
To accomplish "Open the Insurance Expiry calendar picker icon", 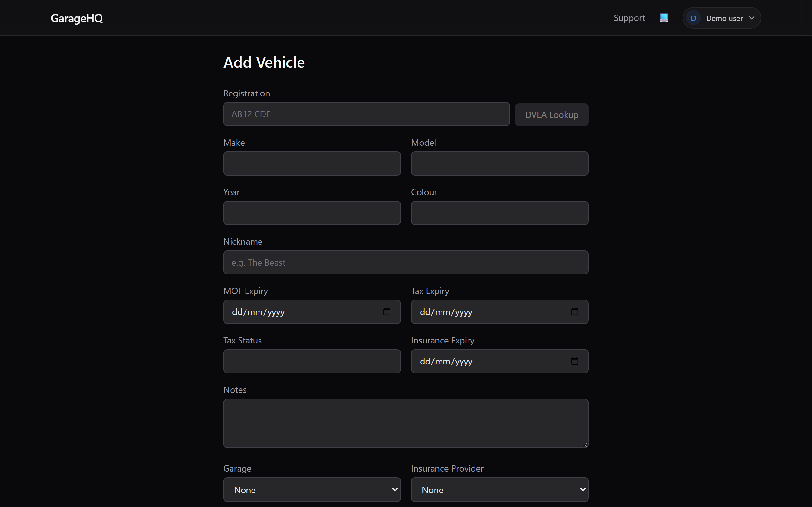I will [x=574, y=361].
